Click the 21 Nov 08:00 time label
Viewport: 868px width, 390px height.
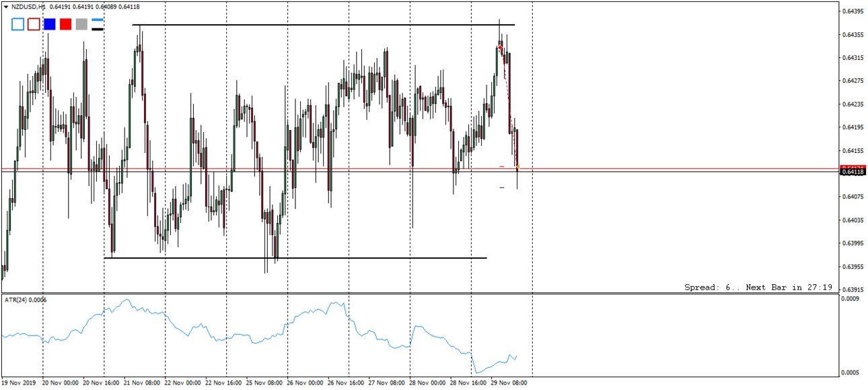pyautogui.click(x=141, y=383)
